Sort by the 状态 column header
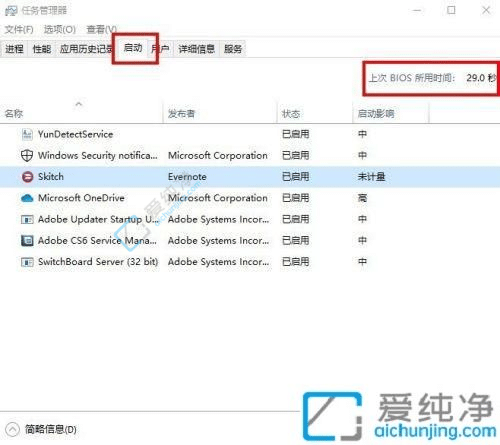 pyautogui.click(x=291, y=114)
